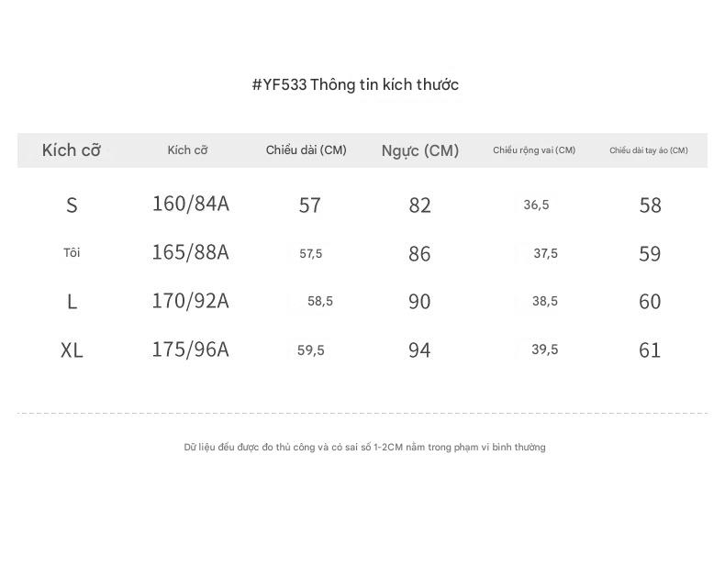Viewport: 725px width, 588px height.
Task: Select the sleeve length value '61'
Action: point(650,349)
